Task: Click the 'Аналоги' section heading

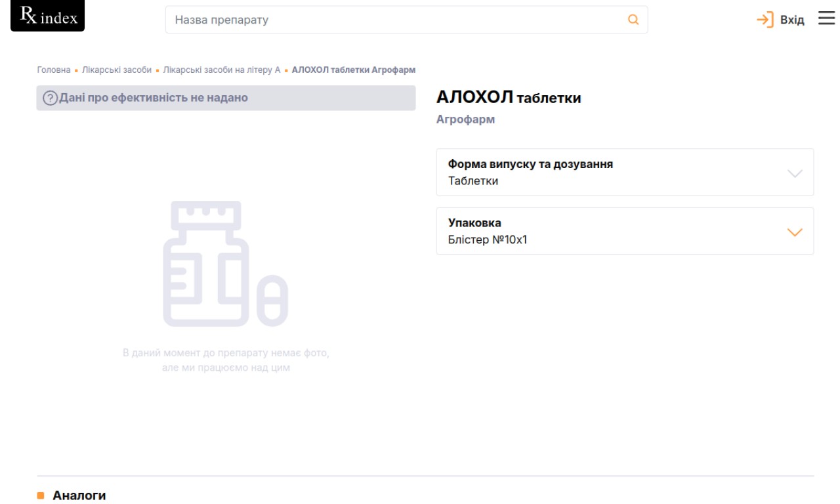Action: 79,495
